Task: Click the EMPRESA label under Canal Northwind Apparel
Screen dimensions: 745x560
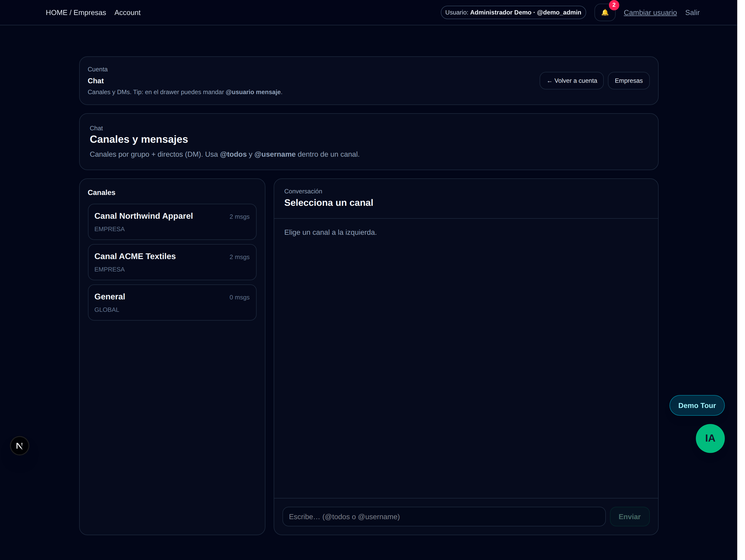Action: [x=110, y=229]
